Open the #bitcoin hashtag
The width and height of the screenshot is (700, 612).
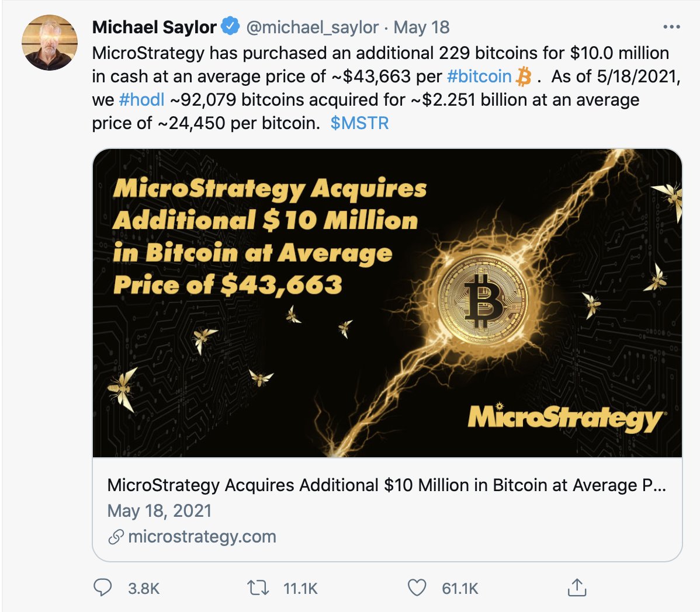(479, 76)
